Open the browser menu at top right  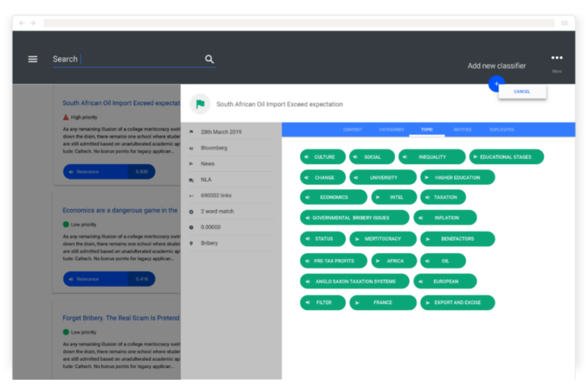[565, 23]
